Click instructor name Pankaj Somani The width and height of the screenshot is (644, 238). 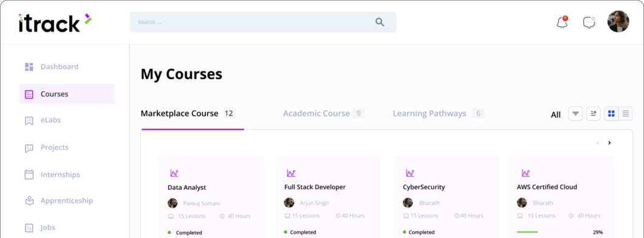coord(202,203)
